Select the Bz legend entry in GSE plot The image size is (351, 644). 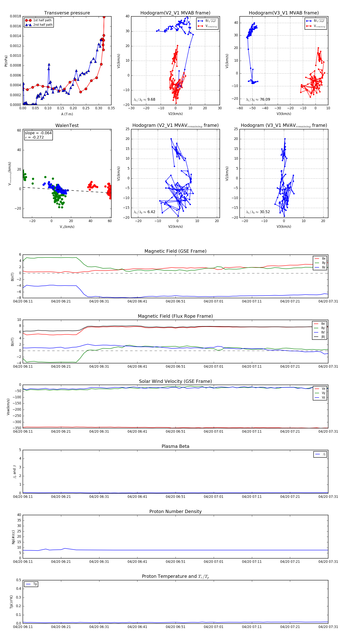[320, 267]
